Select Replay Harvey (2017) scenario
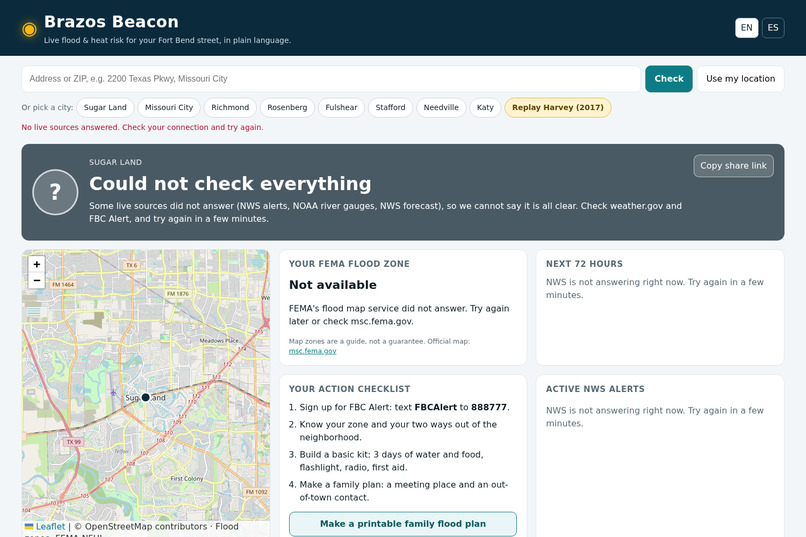806x537 pixels. pyautogui.click(x=558, y=107)
